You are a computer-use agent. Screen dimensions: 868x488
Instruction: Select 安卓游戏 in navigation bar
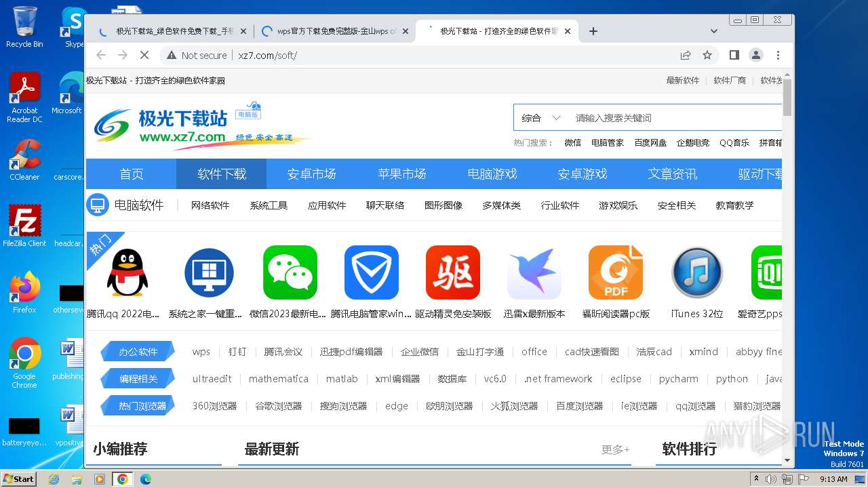click(x=583, y=174)
